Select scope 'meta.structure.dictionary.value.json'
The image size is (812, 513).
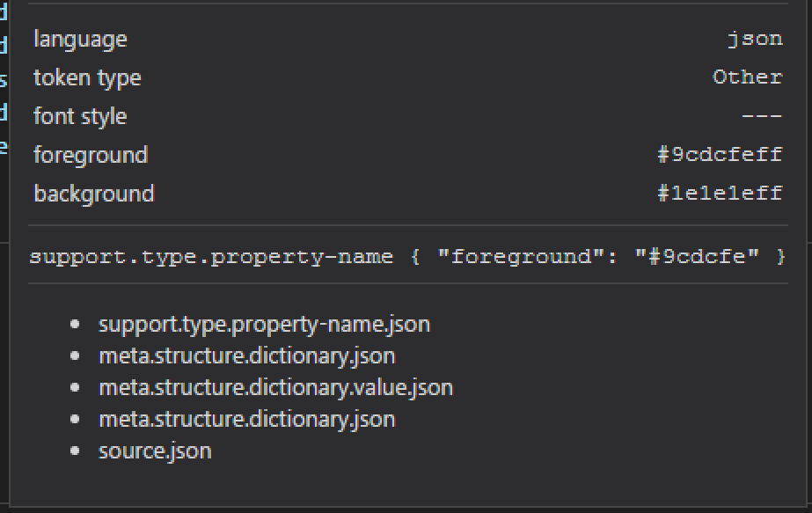pos(275,387)
